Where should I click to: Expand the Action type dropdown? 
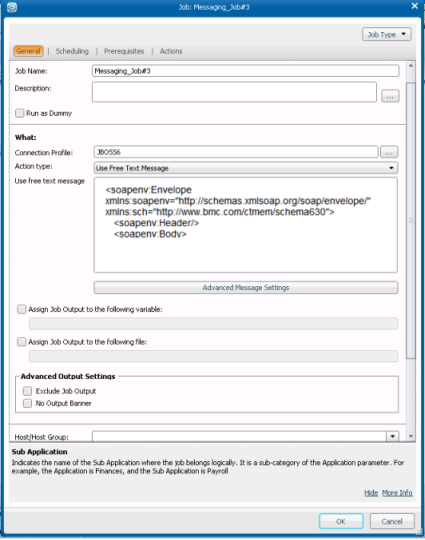[246, 168]
